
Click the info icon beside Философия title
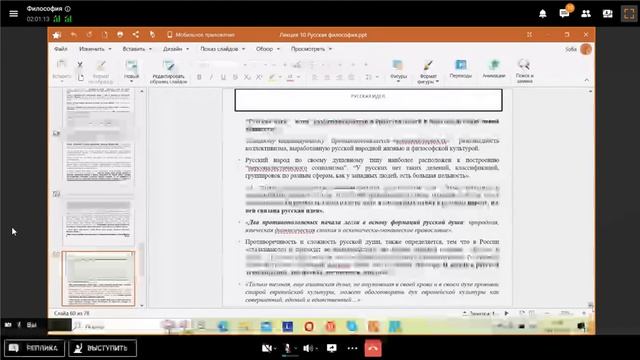68,9
